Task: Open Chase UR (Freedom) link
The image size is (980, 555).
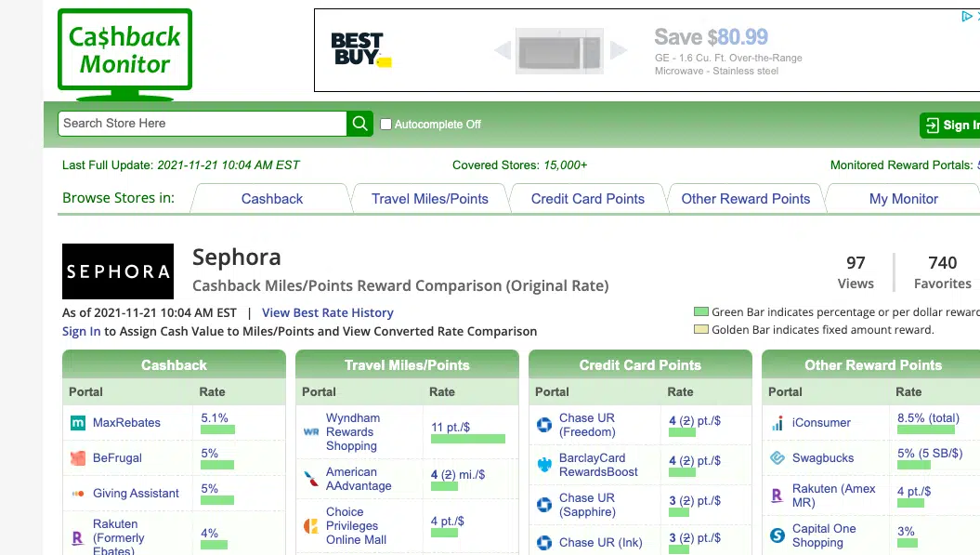Action: coord(587,425)
